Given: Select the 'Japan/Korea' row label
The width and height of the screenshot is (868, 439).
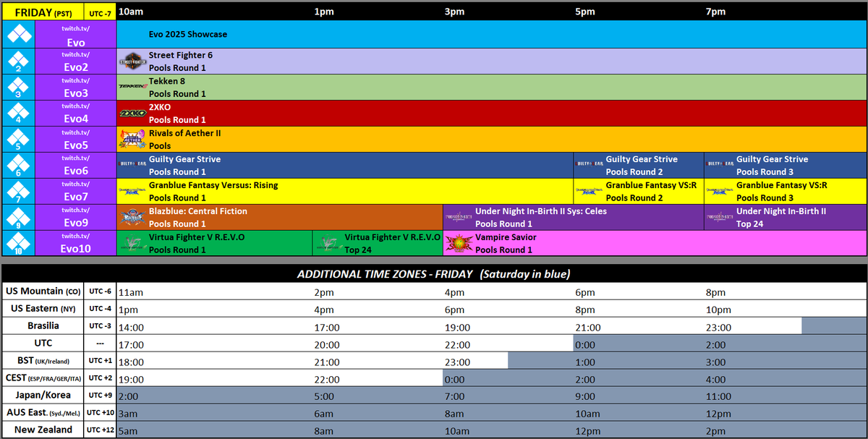Looking at the screenshot, I should coord(43,395).
